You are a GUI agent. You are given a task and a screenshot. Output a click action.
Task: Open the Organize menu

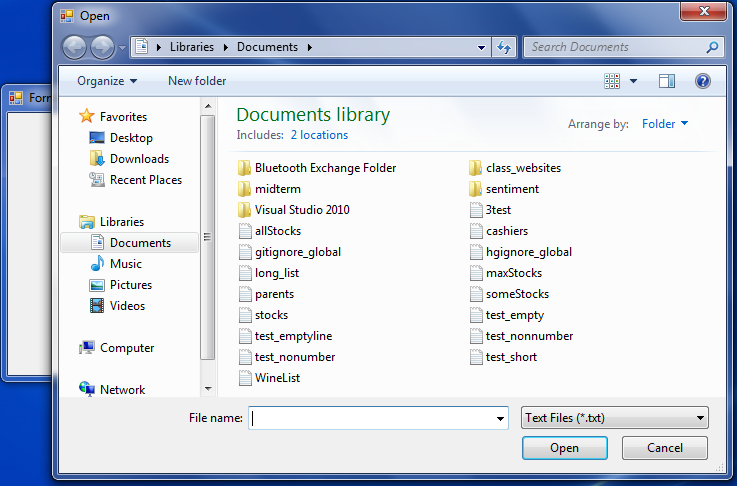tap(107, 81)
